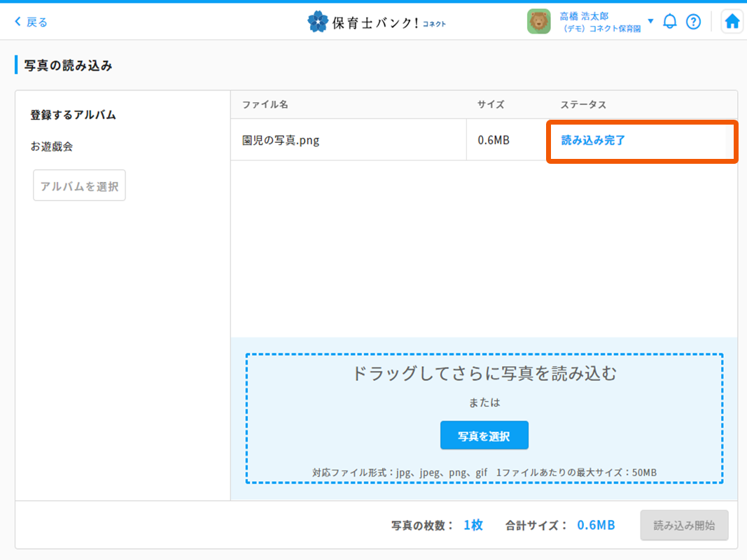Expand the user account dropdown arrow
The height and width of the screenshot is (560, 747).
click(650, 21)
